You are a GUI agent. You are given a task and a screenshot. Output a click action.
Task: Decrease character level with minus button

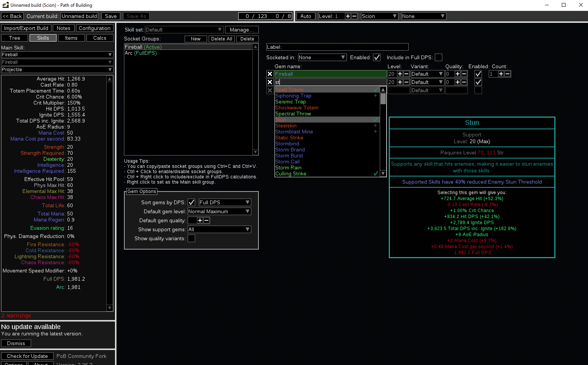(354, 16)
